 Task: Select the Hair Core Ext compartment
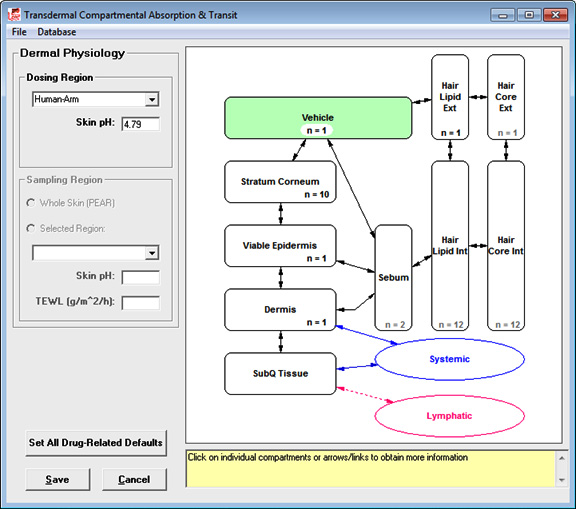[x=506, y=97]
